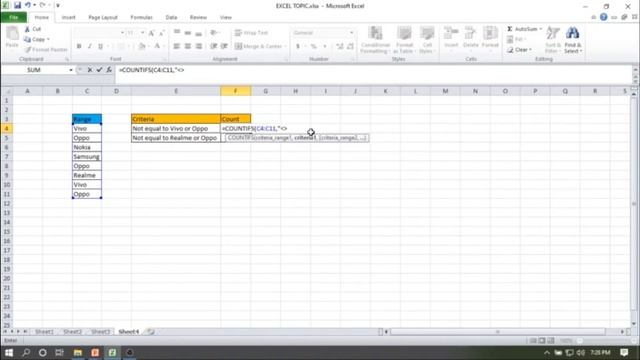Switch to the Data tab

[x=171, y=17]
